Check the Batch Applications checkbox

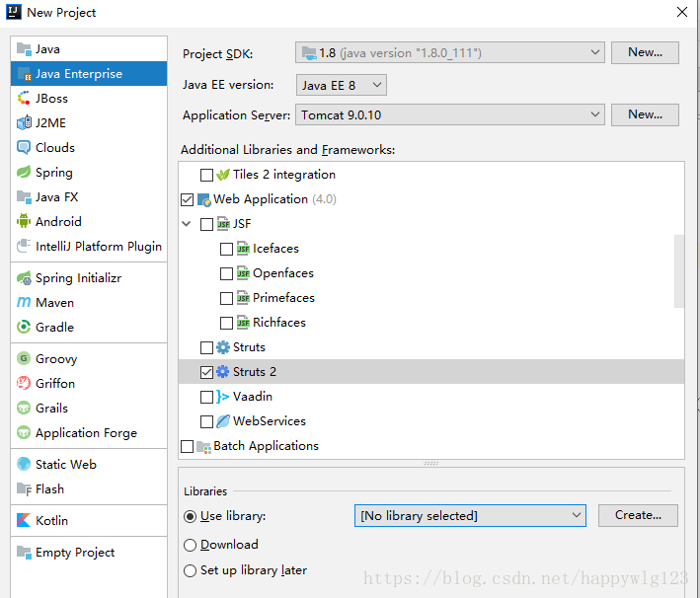click(x=187, y=446)
